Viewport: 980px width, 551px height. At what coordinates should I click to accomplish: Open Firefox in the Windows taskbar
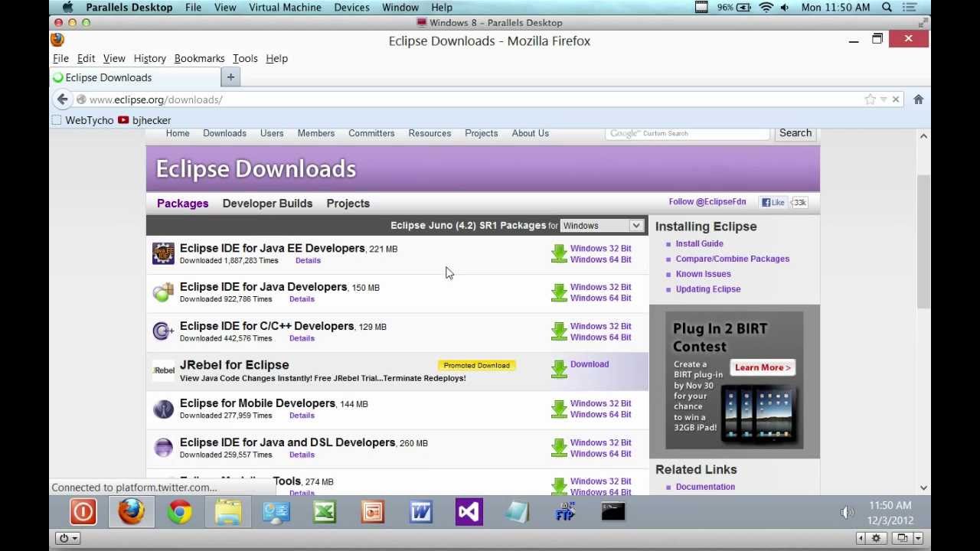pyautogui.click(x=131, y=511)
